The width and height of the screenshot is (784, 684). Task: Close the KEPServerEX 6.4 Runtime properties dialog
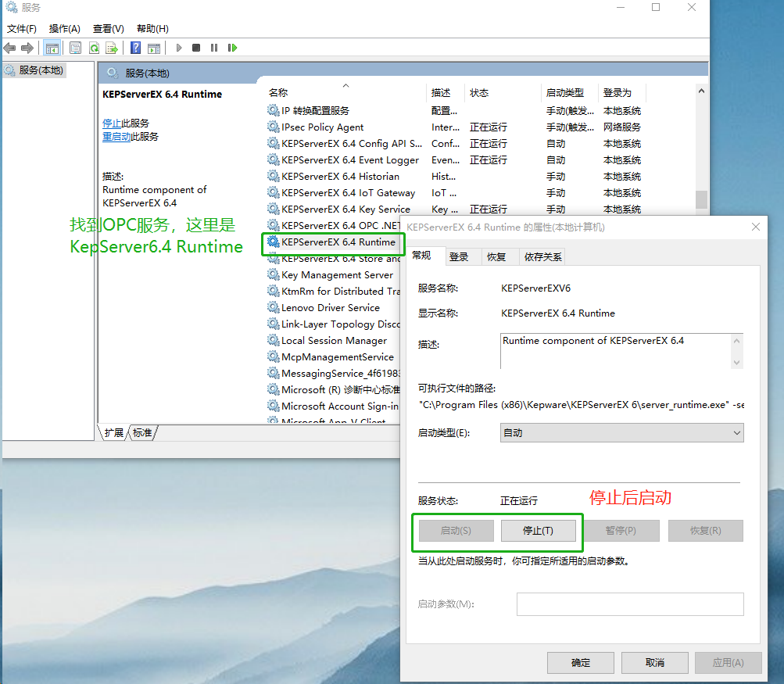(756, 227)
